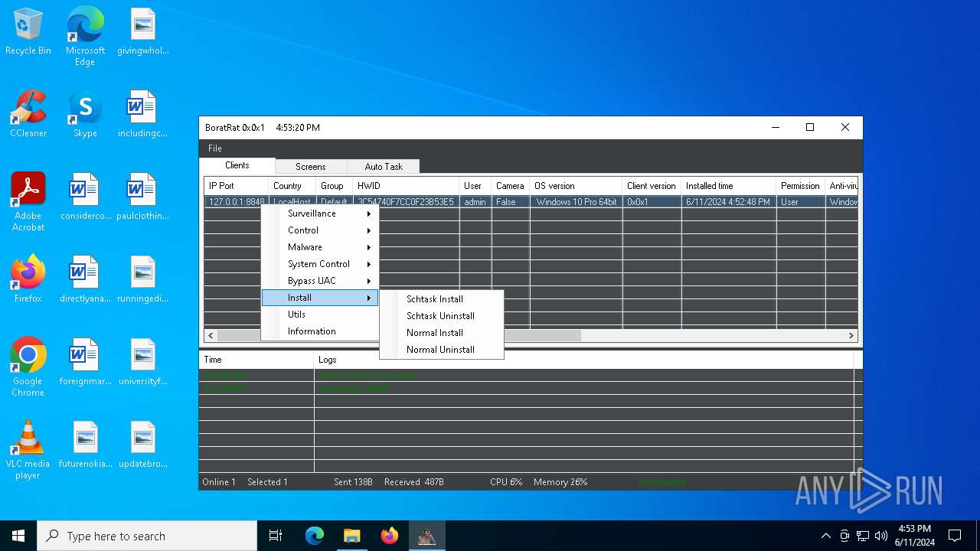Click the client list scrollbar right arrow
The height and width of the screenshot is (551, 980).
point(851,335)
